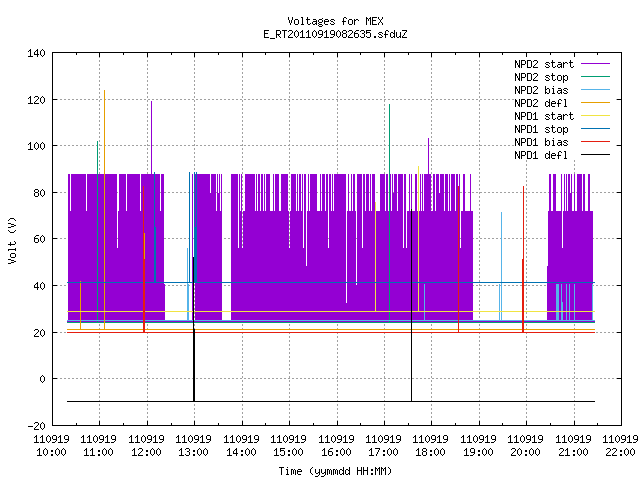
Task: Click the green NPD2 stop legend line
Action: [x=595, y=76]
